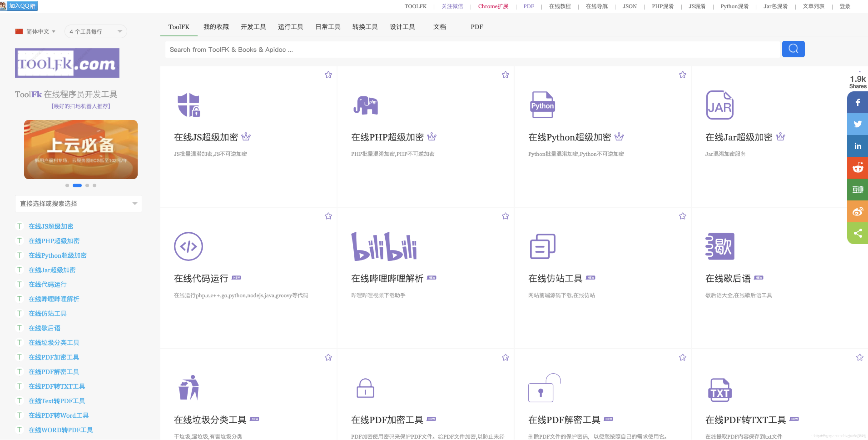Share the page via Facebook icon
The image size is (868, 440).
858,102
